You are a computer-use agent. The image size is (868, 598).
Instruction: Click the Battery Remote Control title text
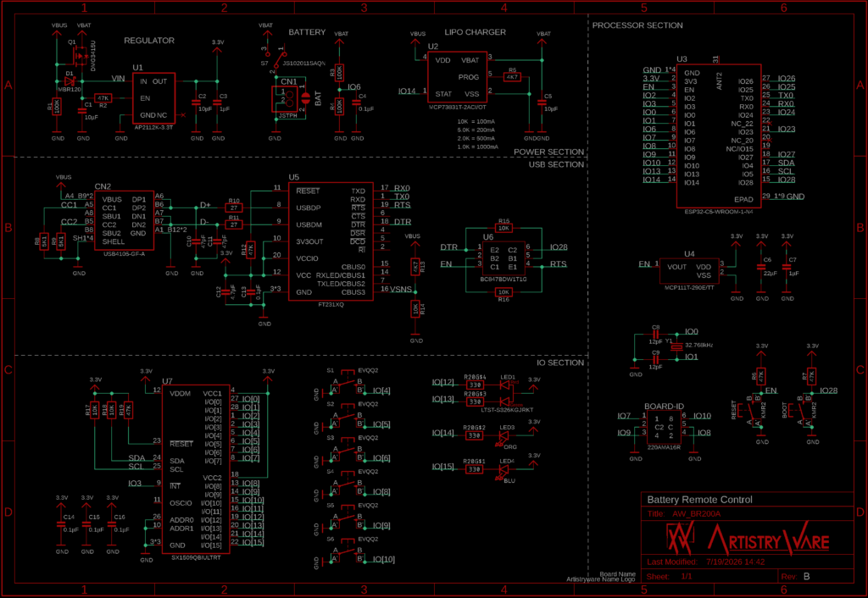coord(699,500)
